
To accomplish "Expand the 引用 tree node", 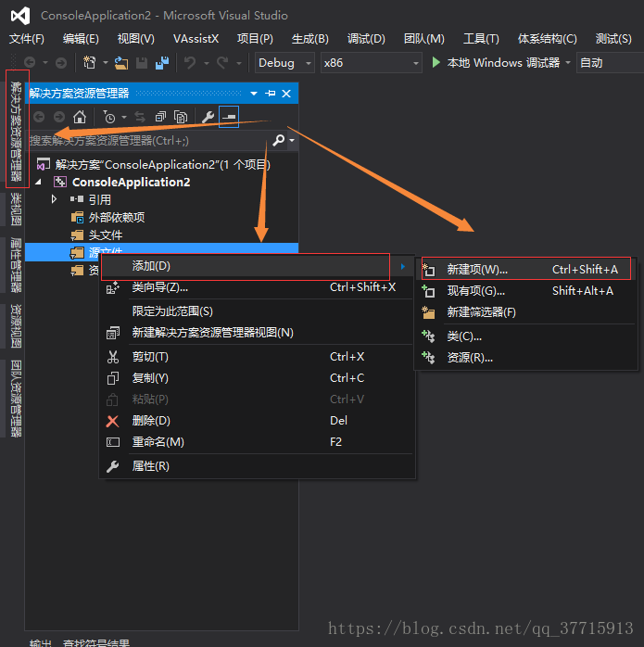I will pos(54,199).
